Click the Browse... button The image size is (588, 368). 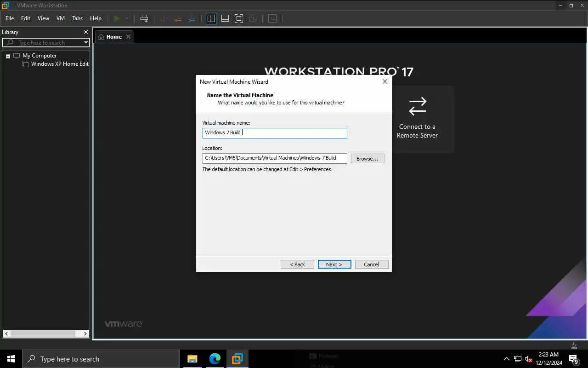coord(367,158)
